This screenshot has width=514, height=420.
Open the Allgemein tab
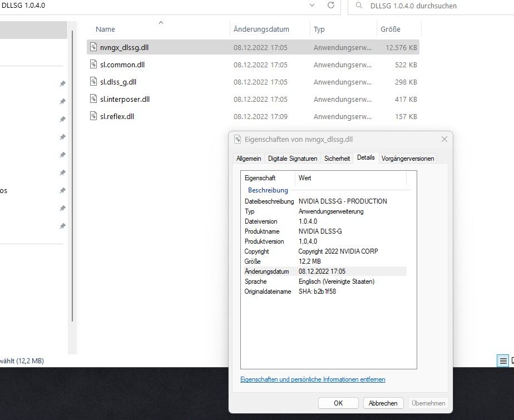coord(249,159)
